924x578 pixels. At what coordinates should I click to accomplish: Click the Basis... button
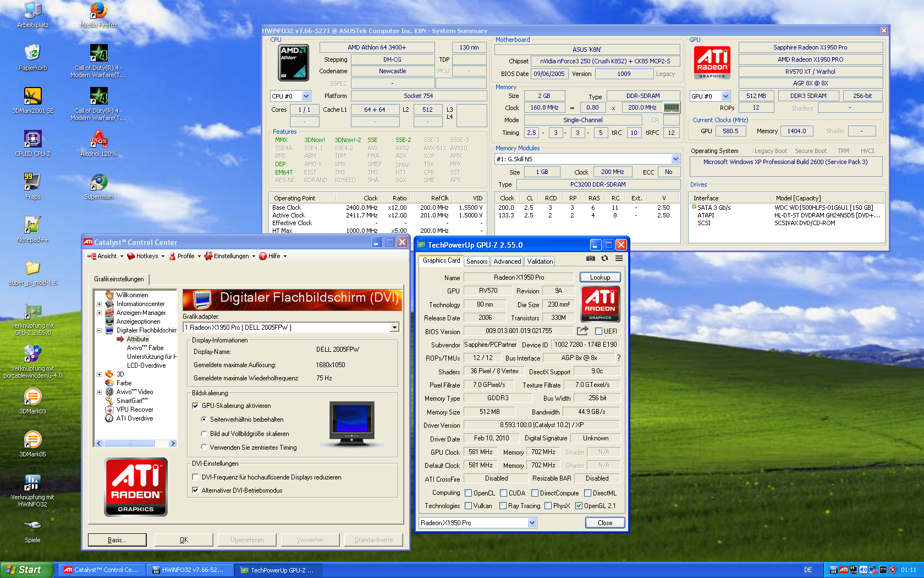click(117, 540)
